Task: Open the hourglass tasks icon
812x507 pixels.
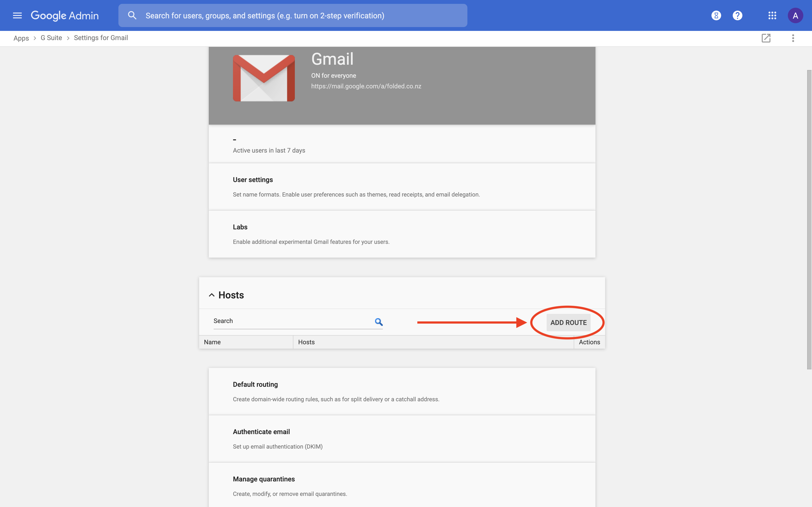Action: coord(716,15)
